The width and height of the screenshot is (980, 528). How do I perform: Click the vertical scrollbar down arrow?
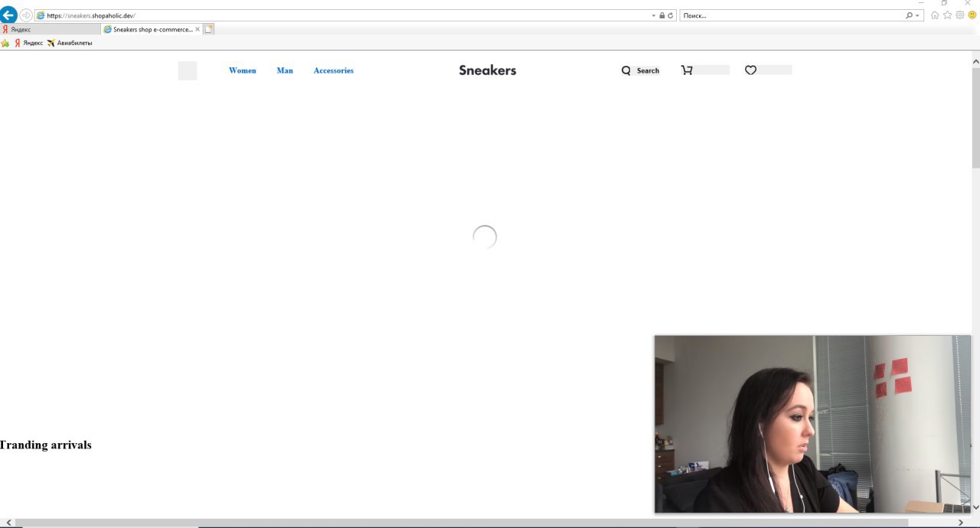pos(975,507)
